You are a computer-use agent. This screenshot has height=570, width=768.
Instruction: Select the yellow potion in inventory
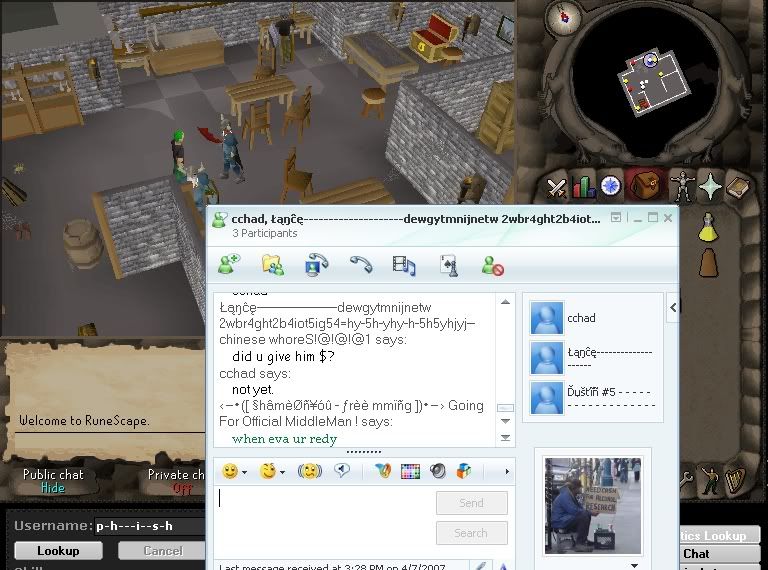(x=708, y=228)
